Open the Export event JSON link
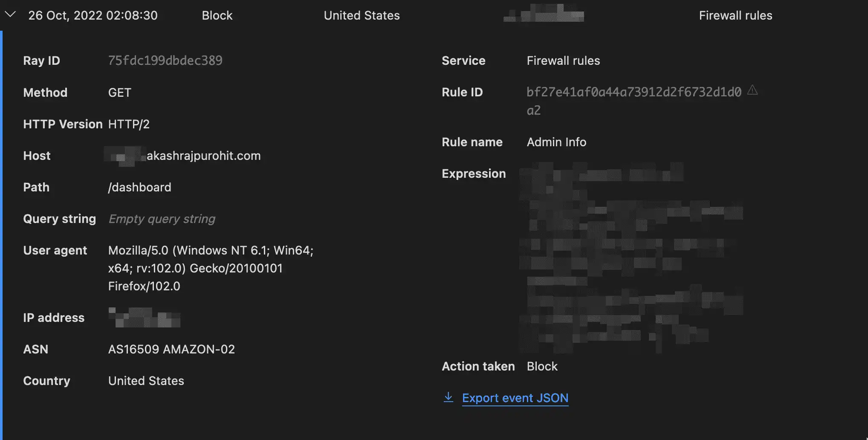The height and width of the screenshot is (440, 868). tap(515, 397)
